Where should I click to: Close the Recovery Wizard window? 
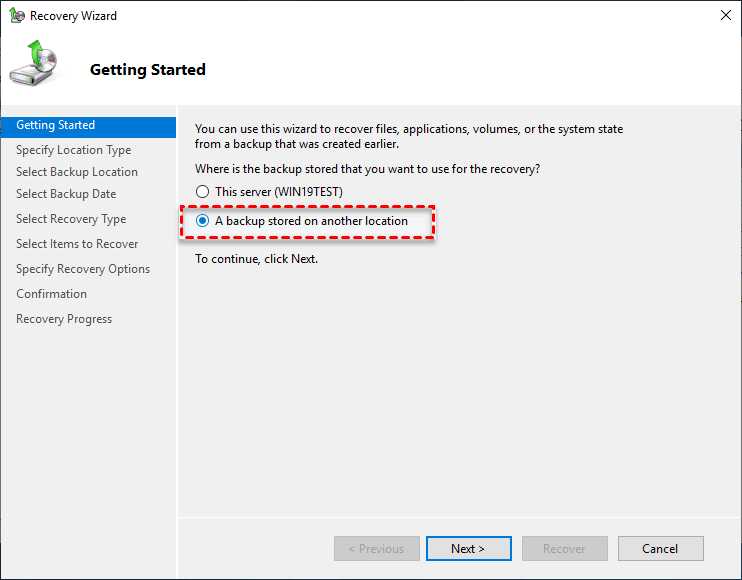click(x=723, y=16)
